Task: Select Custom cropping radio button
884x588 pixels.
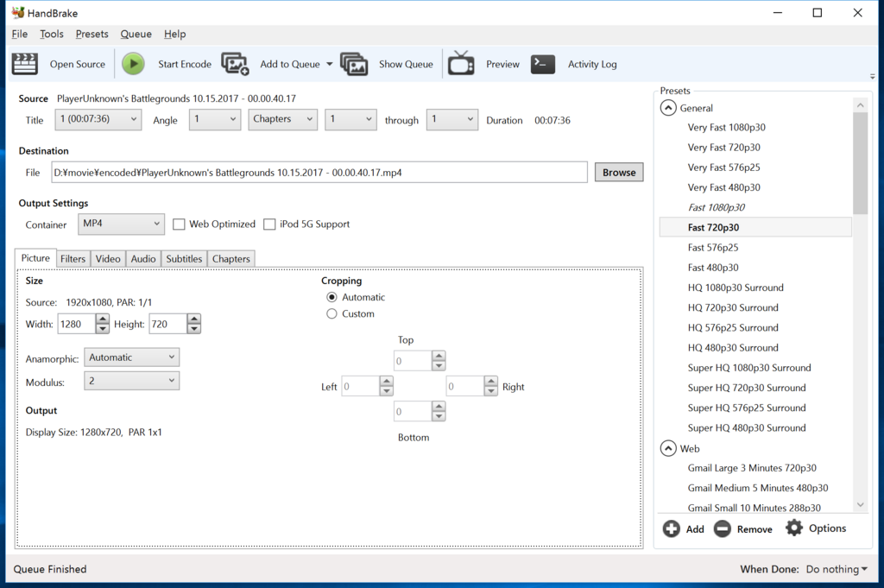Action: click(x=331, y=314)
